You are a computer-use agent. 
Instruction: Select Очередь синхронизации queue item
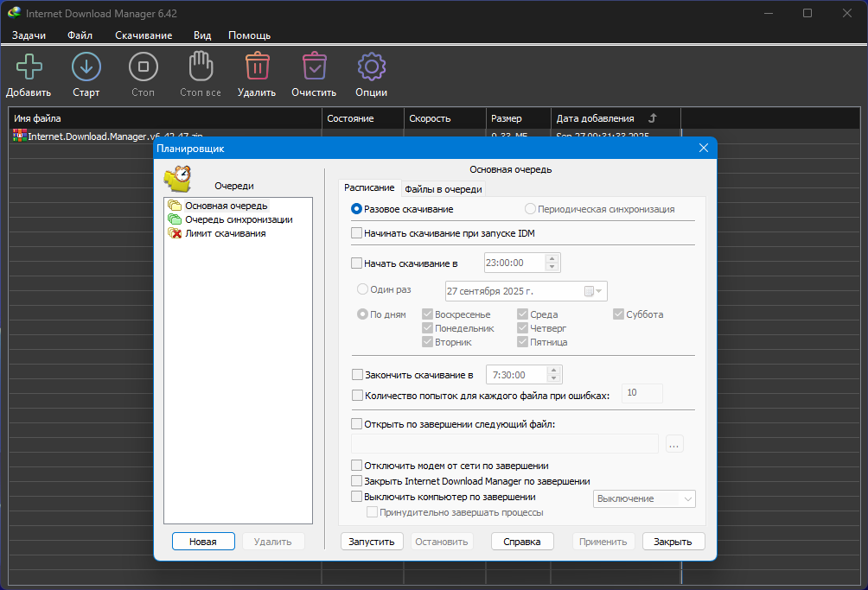pyautogui.click(x=238, y=219)
